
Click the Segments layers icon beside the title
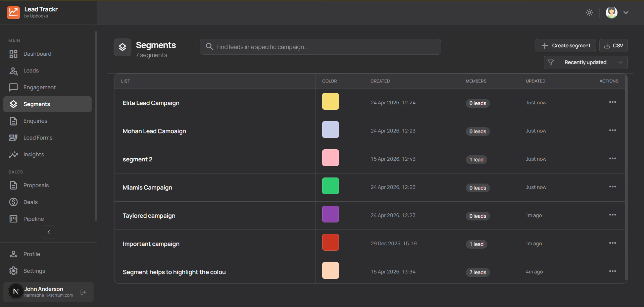pyautogui.click(x=122, y=47)
